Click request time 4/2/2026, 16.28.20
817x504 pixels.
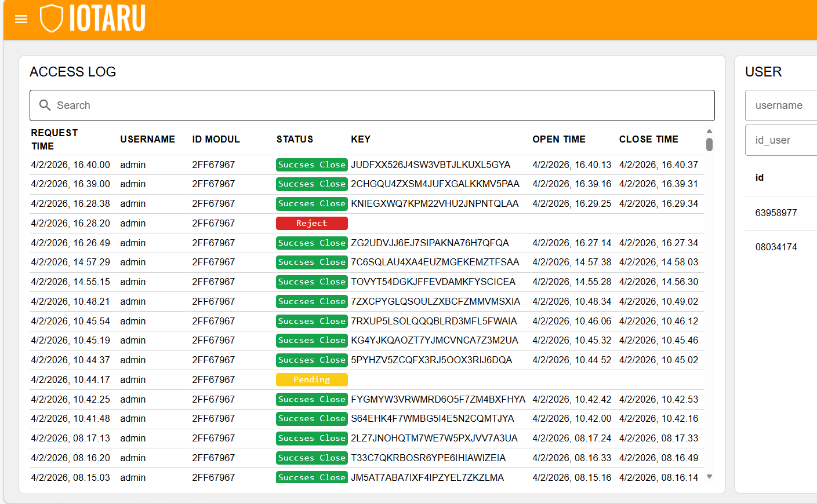[x=70, y=223]
